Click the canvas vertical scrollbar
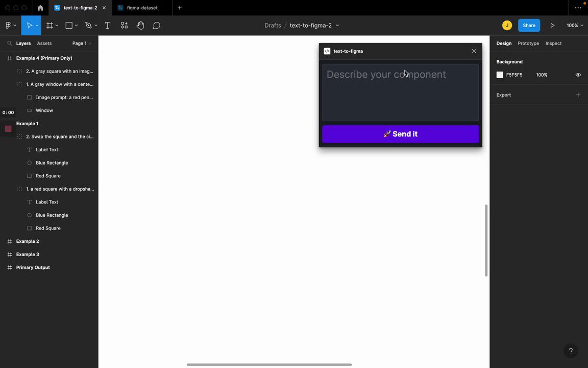The height and width of the screenshot is (368, 588). pos(486,240)
